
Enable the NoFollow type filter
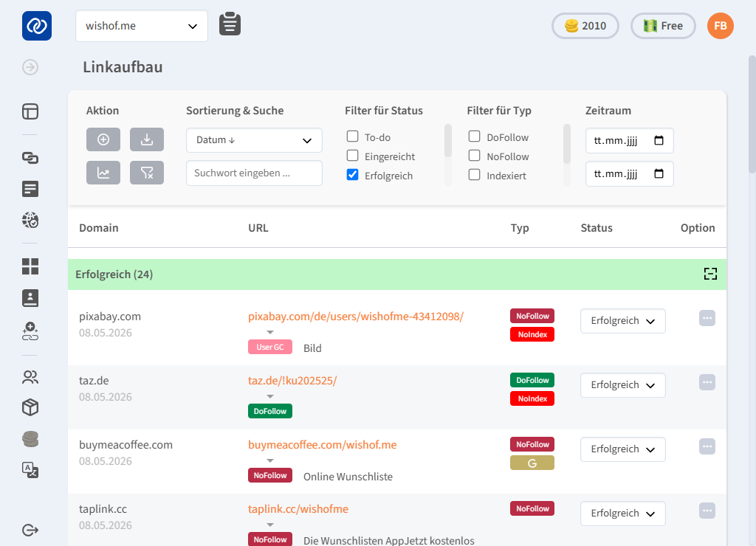pos(475,156)
